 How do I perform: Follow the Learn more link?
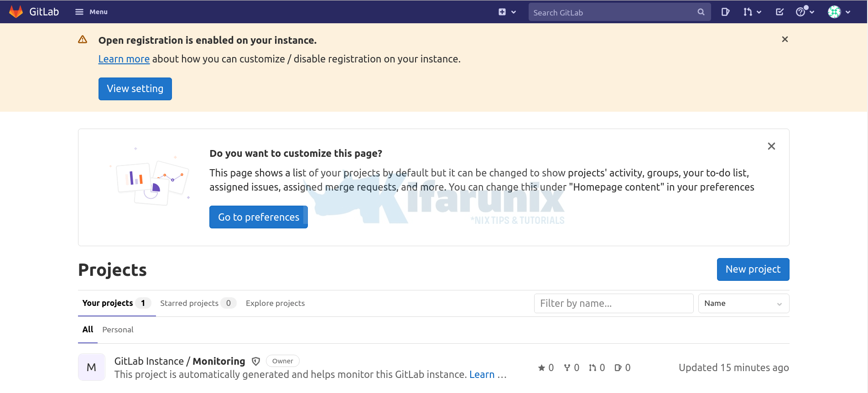[x=124, y=59]
